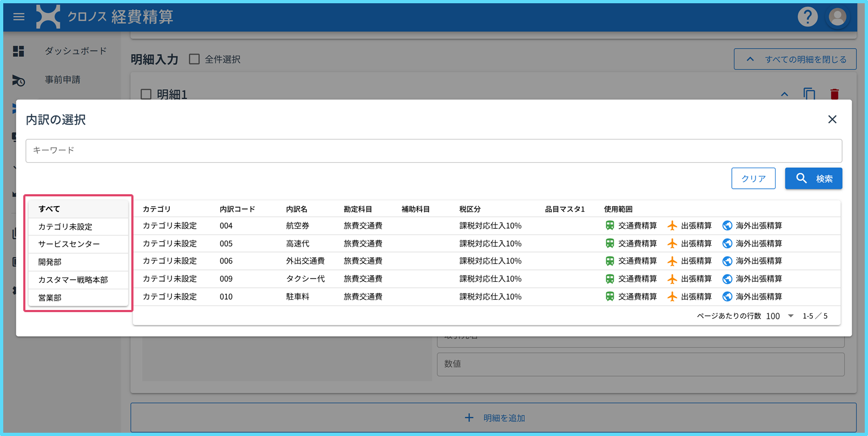This screenshot has width=868, height=436.
Task: Click the red trash delete icon
Action: [x=834, y=94]
